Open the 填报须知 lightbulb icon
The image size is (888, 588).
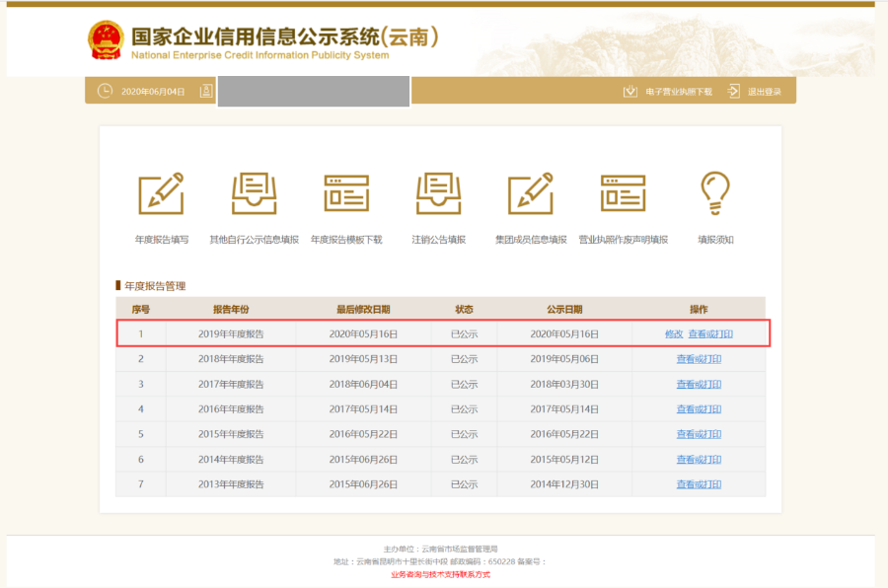pos(715,193)
